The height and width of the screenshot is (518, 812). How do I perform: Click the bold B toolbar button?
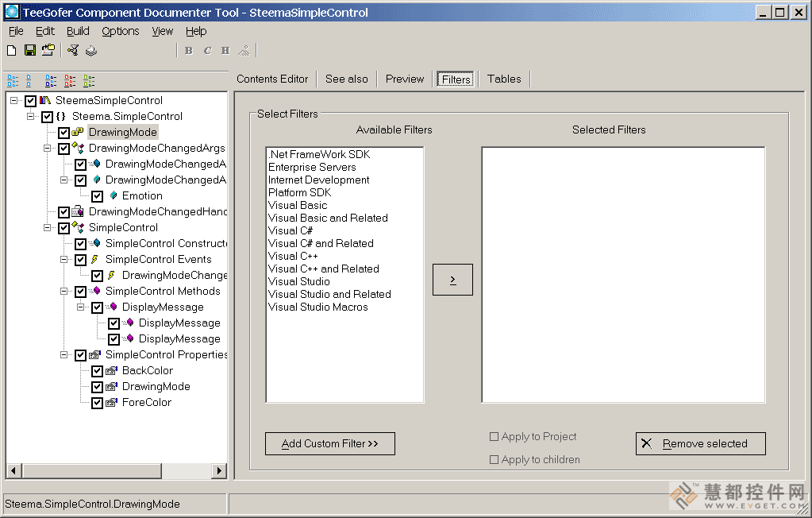188,50
